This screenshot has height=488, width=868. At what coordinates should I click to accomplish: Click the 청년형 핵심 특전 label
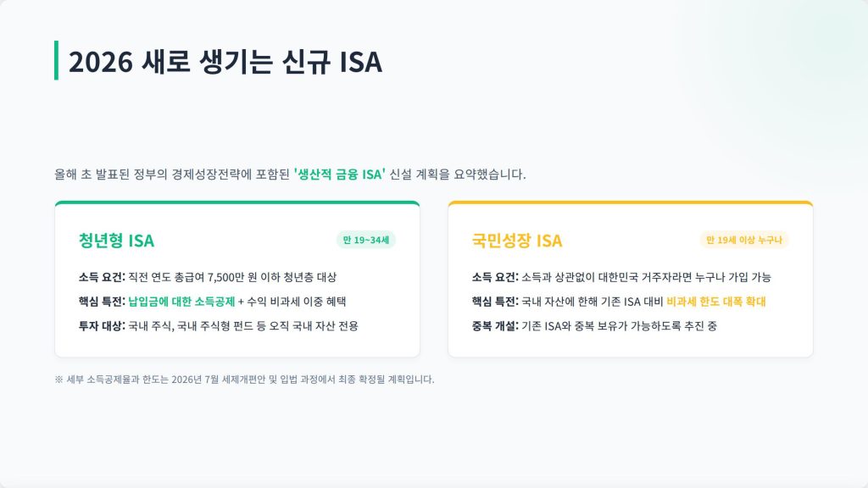[x=102, y=302]
